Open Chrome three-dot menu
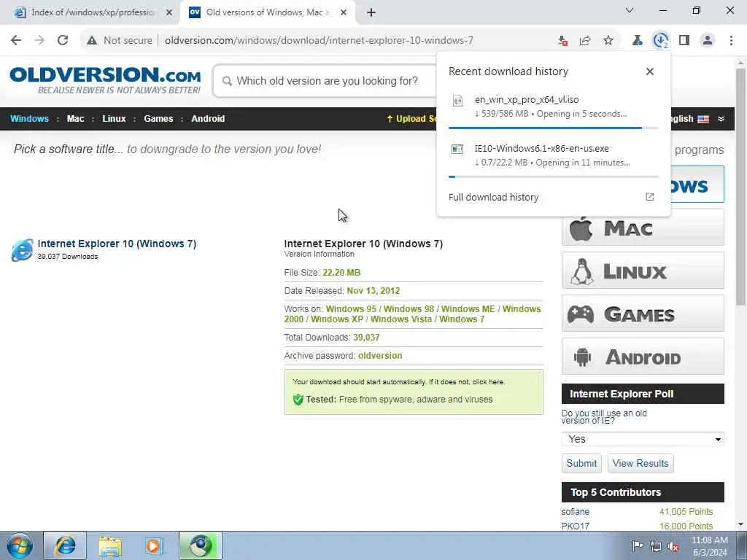747x560 pixels. (731, 41)
